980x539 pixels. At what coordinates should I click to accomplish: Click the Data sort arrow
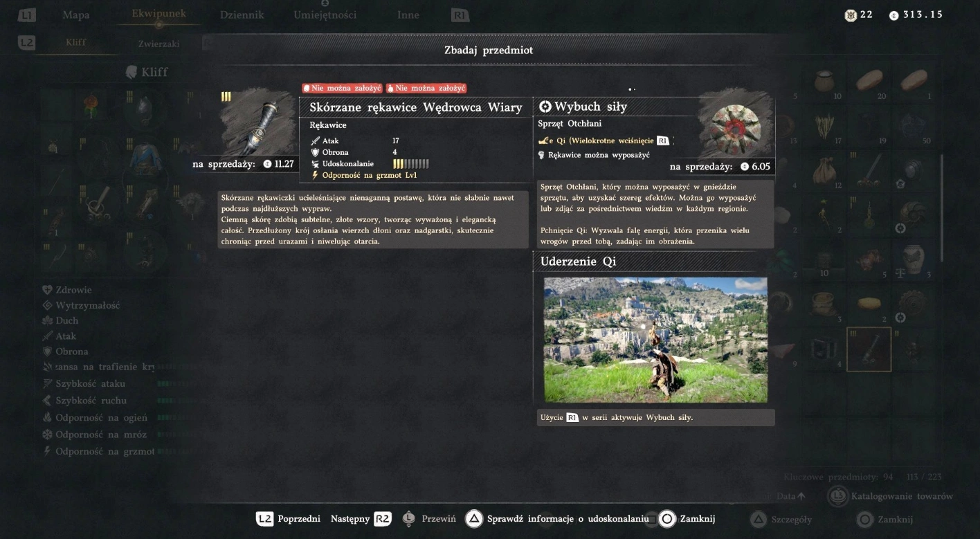pyautogui.click(x=801, y=496)
